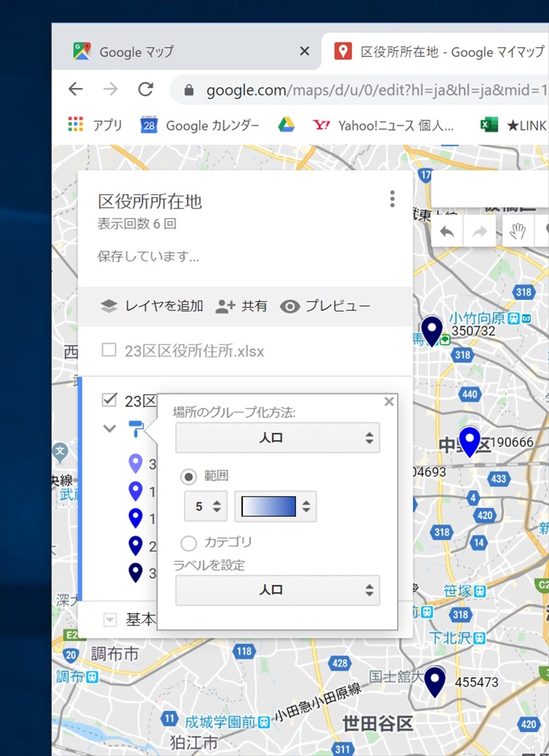The image size is (549, 756).
Task: Check the 23区区役所住所.xlsx layer checkbox
Action: pyautogui.click(x=109, y=350)
